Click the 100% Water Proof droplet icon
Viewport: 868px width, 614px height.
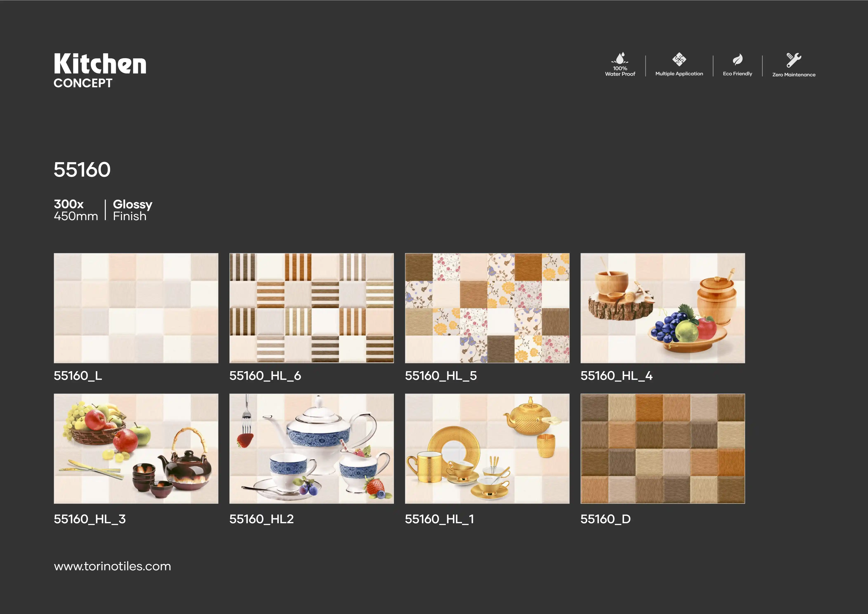point(620,59)
